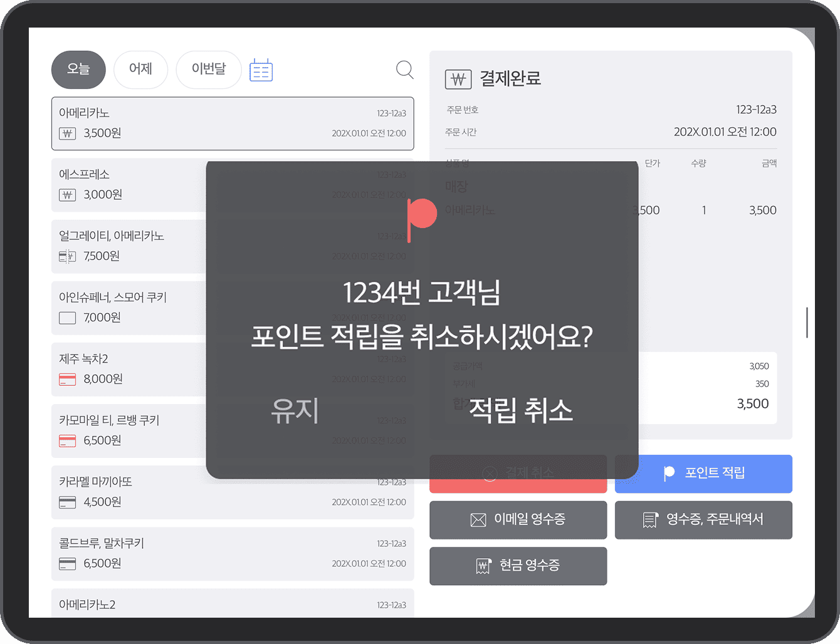Click card icon on 카라멜 마끼아또 order

(67, 502)
